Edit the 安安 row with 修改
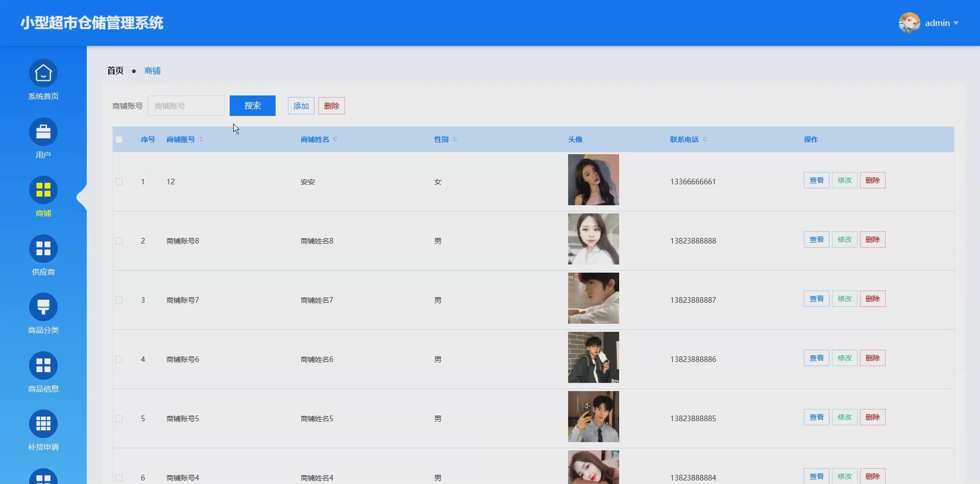The image size is (980, 484). 845,180
